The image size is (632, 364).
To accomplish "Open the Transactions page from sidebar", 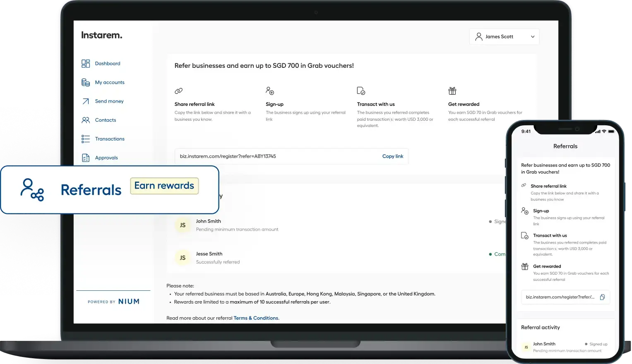I will click(x=110, y=139).
